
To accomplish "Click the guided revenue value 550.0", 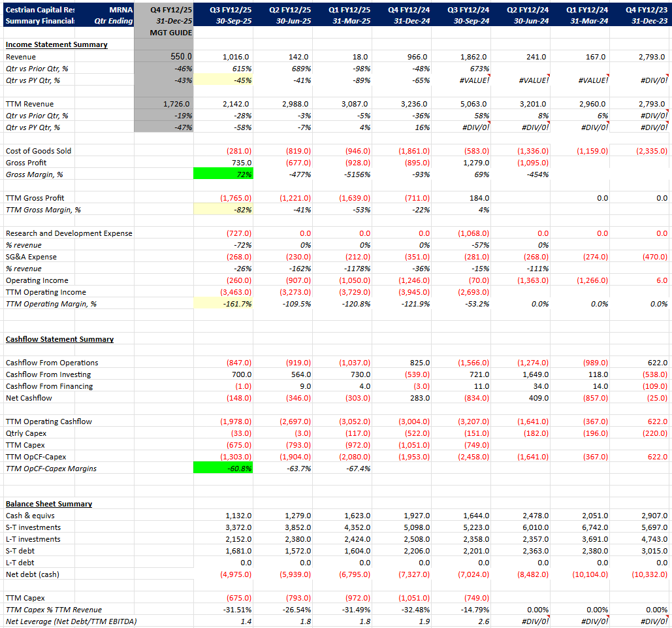I will pos(182,57).
